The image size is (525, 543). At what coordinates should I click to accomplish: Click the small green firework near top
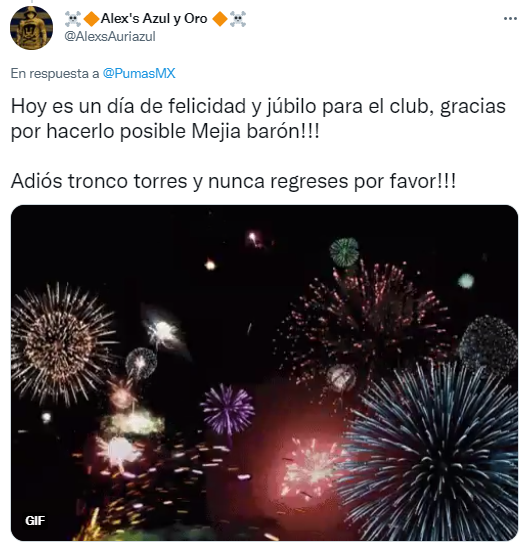(x=344, y=252)
